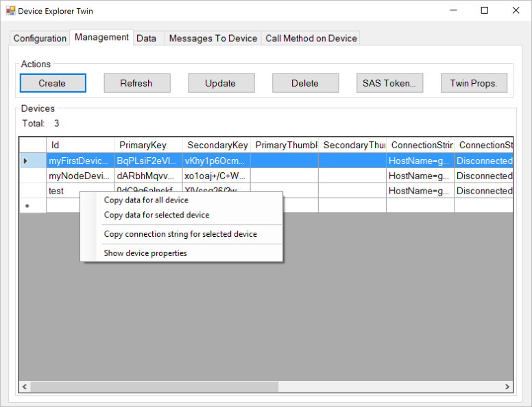
Task: Maximize the Device Explorer Twin window
Action: [485, 10]
